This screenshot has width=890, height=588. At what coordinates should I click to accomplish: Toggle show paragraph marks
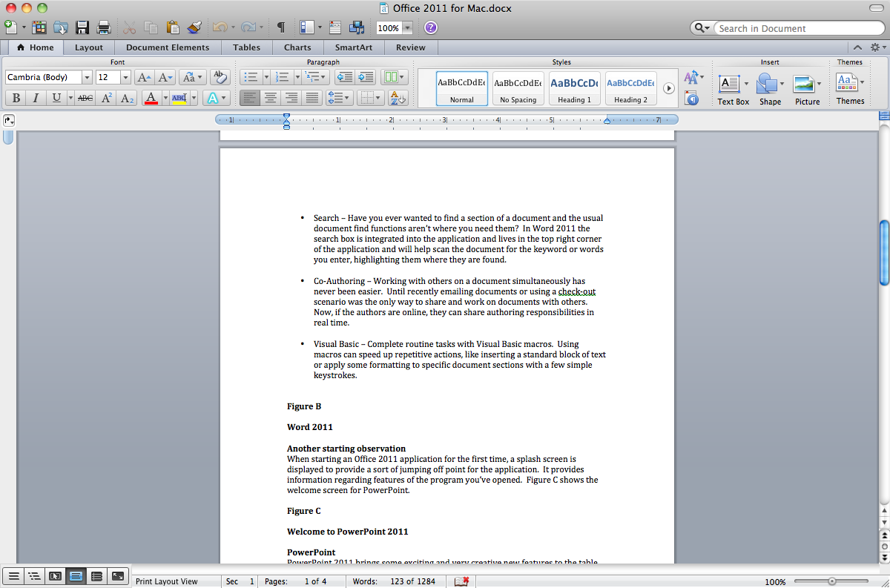pyautogui.click(x=281, y=28)
